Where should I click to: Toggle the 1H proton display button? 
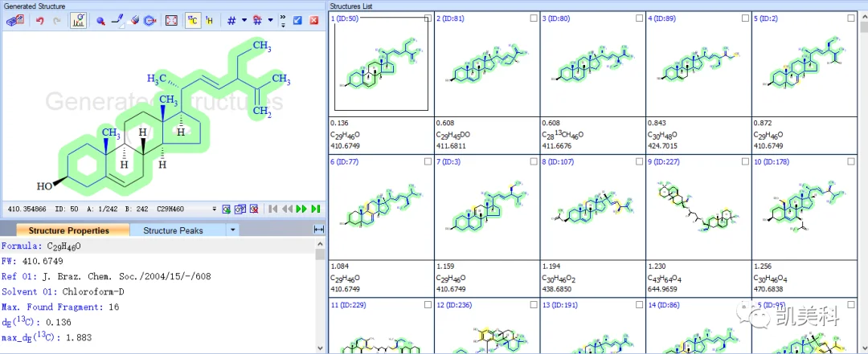coord(209,20)
